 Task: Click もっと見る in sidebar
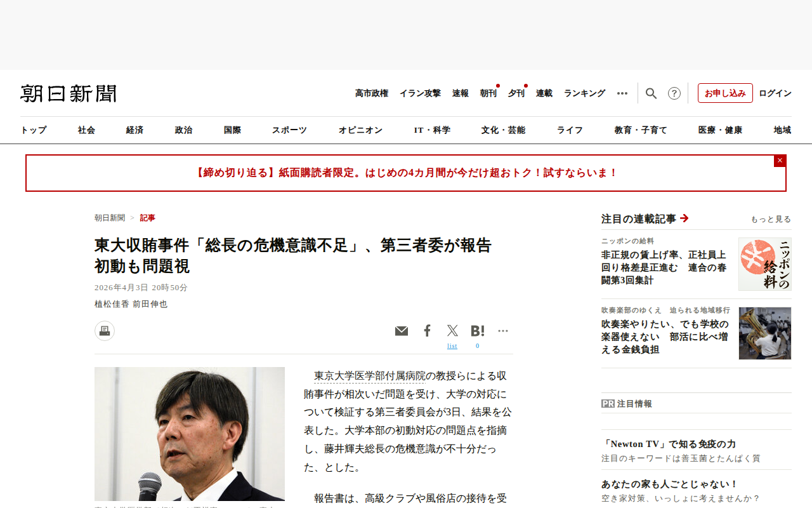[x=771, y=219]
